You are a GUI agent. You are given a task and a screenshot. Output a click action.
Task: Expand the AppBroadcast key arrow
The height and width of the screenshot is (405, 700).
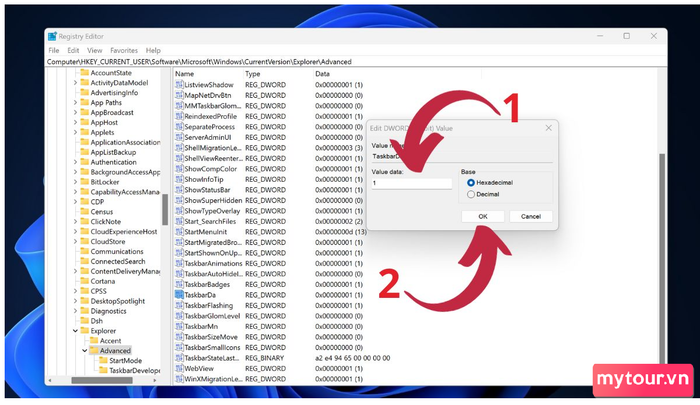point(75,113)
